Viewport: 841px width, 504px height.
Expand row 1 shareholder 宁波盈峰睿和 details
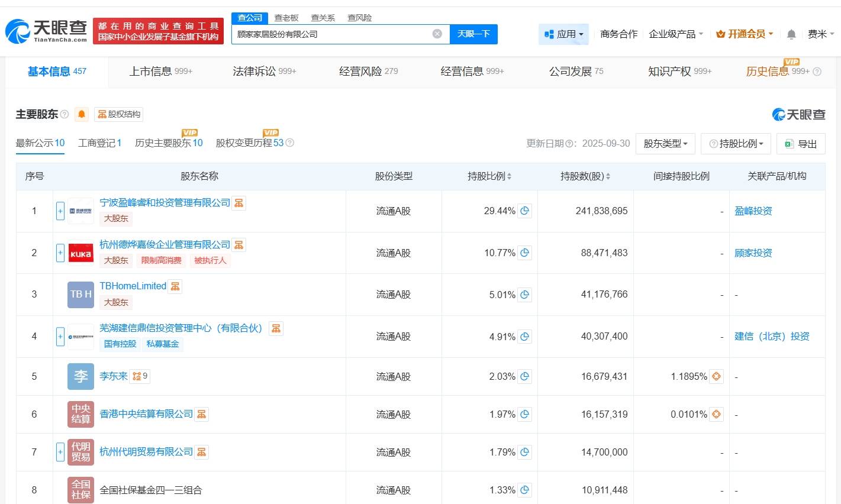pos(60,211)
